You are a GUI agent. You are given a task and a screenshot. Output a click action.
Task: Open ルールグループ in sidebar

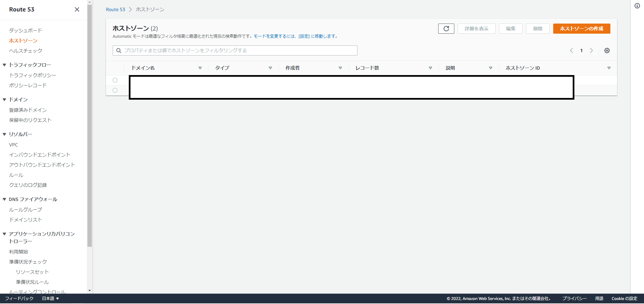pos(26,209)
